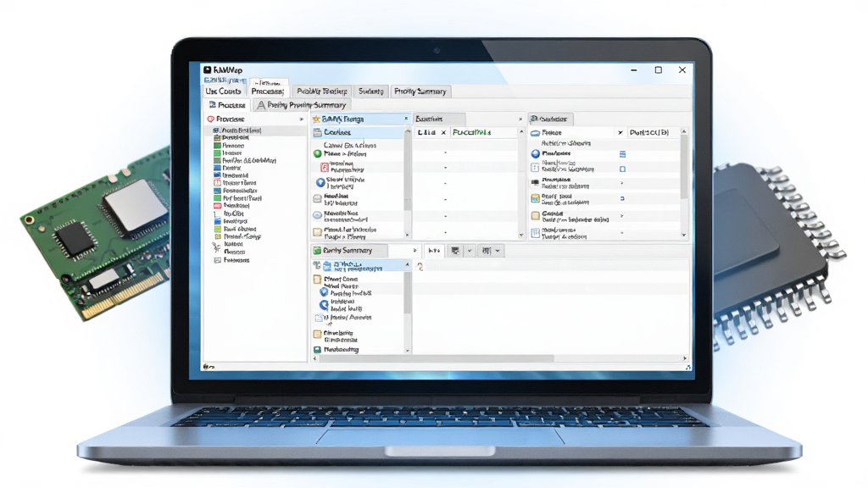Screen dimensions: 868x488
Task: Click the blue globe icon in right panel list
Action: coord(536,154)
